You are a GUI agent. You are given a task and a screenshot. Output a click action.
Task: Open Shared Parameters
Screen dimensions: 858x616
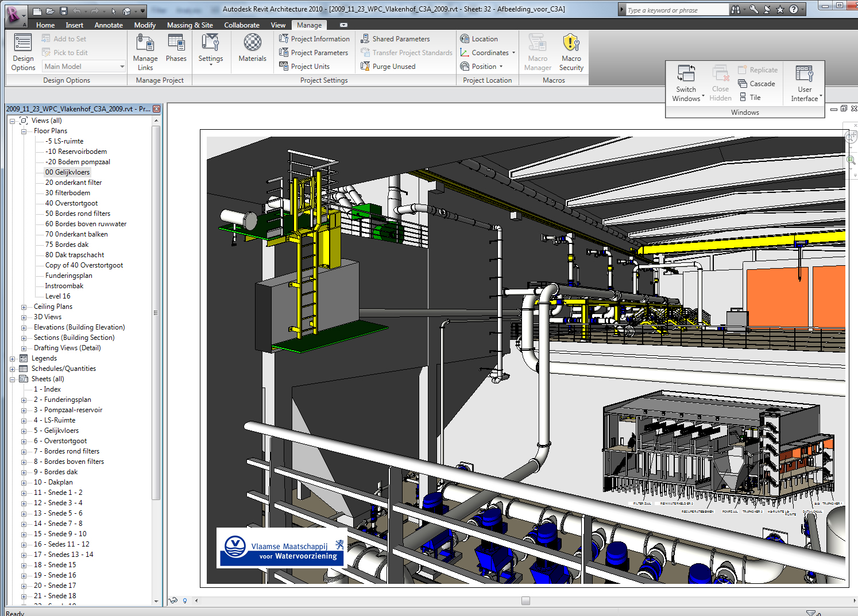click(x=395, y=39)
